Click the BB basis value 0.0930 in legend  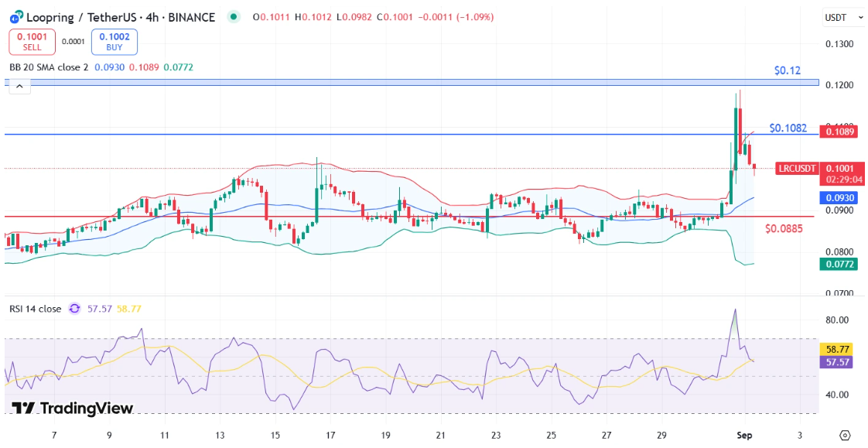point(109,67)
